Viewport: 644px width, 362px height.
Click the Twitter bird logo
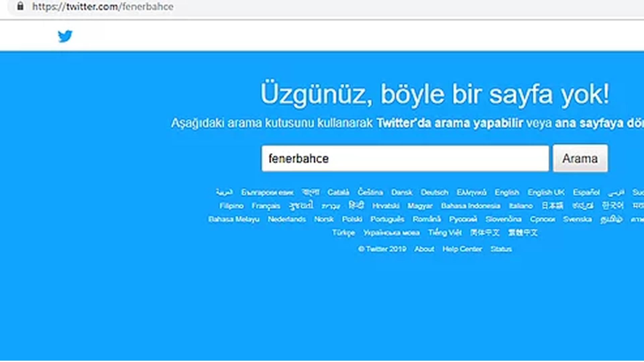tap(65, 36)
